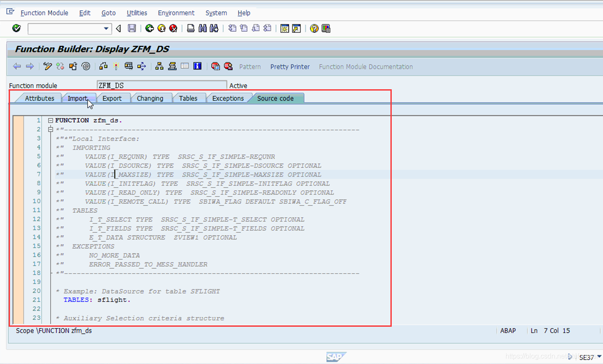Click the Test/Execute icon
Image resolution: width=603 pixels, height=364 pixels.
tap(128, 66)
